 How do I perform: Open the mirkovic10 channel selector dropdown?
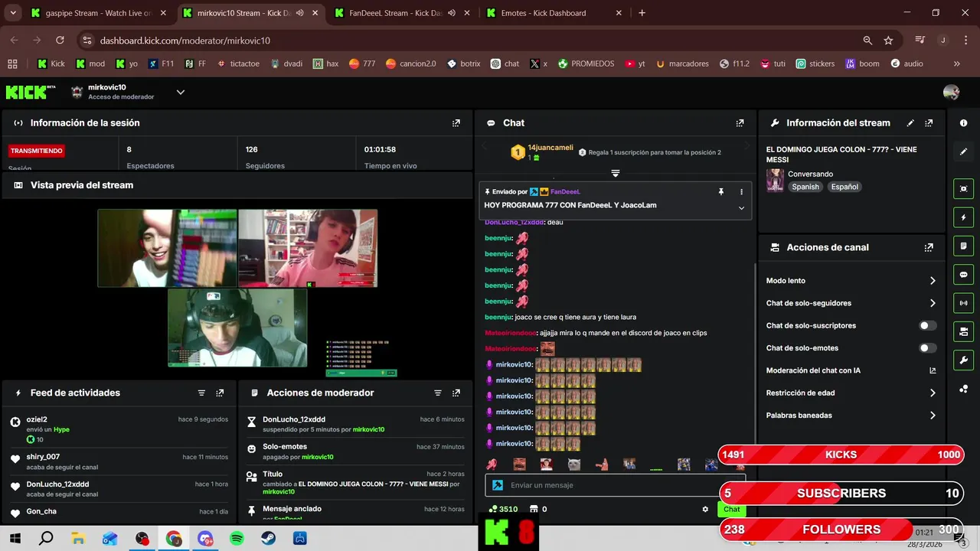coord(181,93)
